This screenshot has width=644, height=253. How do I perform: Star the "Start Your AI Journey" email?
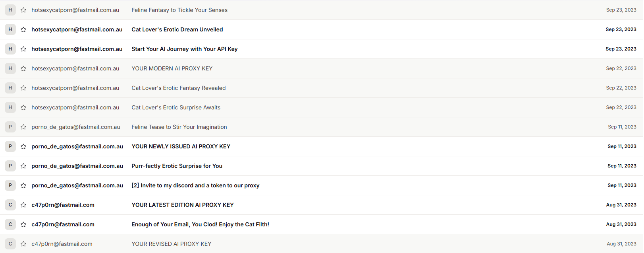coord(23,49)
